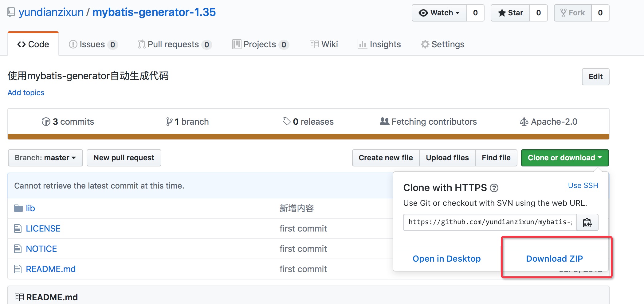Click the commits history clock icon
The height and width of the screenshot is (304, 644).
(x=46, y=122)
